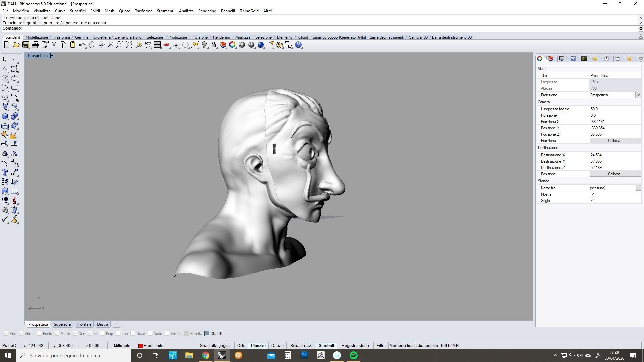The height and width of the screenshot is (362, 644).
Task: Select the Zoom window tool
Action: point(119,45)
